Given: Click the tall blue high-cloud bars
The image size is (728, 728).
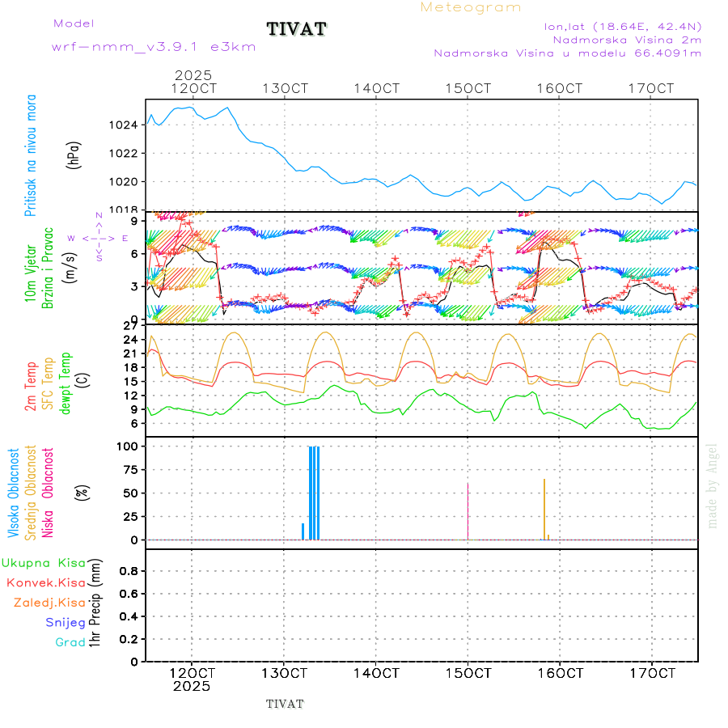Looking at the screenshot, I should [314, 492].
